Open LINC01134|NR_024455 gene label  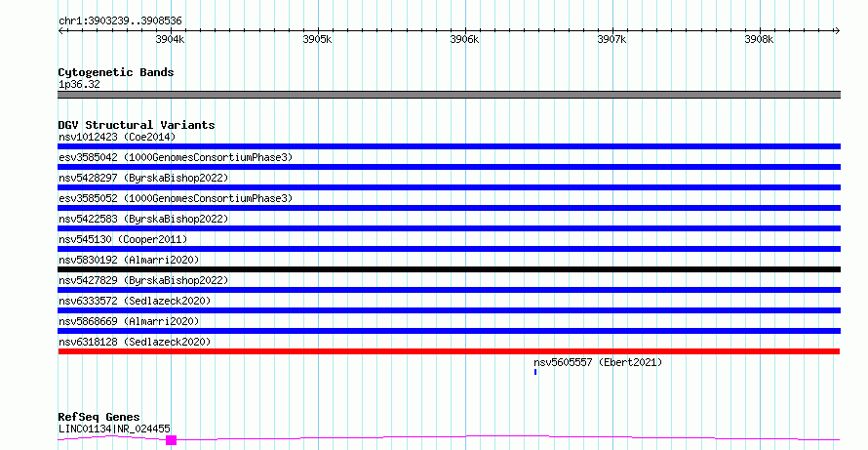point(114,429)
